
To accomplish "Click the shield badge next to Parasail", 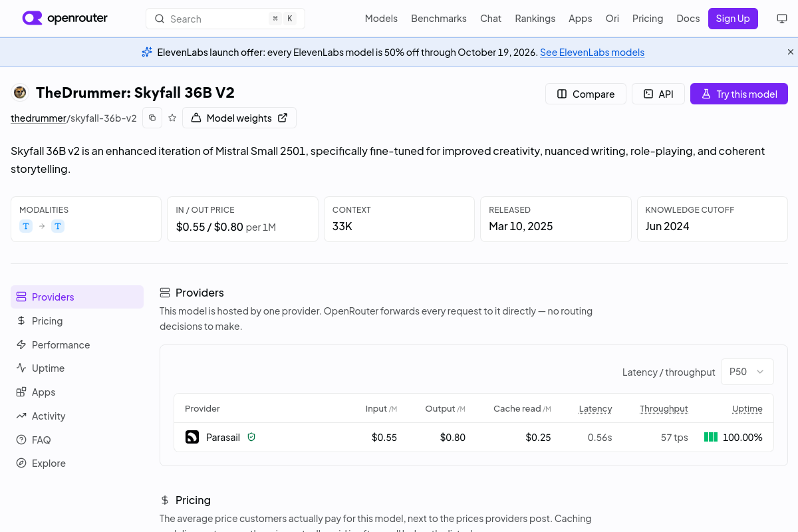I will 251,437.
